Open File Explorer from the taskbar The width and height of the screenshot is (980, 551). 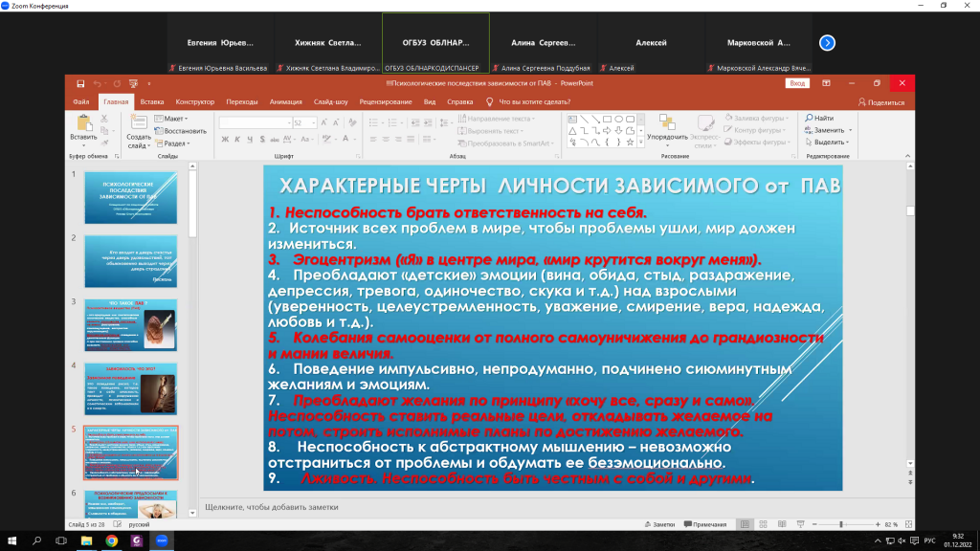click(x=86, y=541)
